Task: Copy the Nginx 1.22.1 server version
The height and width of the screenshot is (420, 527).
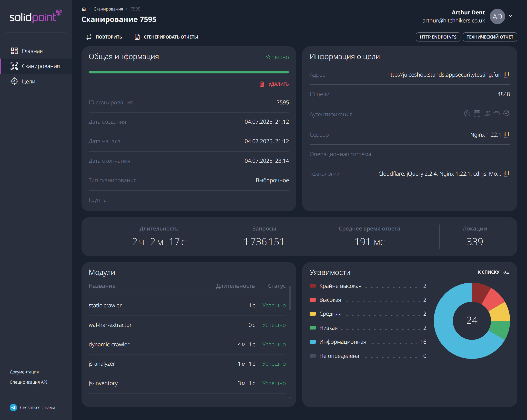Action: (x=506, y=134)
